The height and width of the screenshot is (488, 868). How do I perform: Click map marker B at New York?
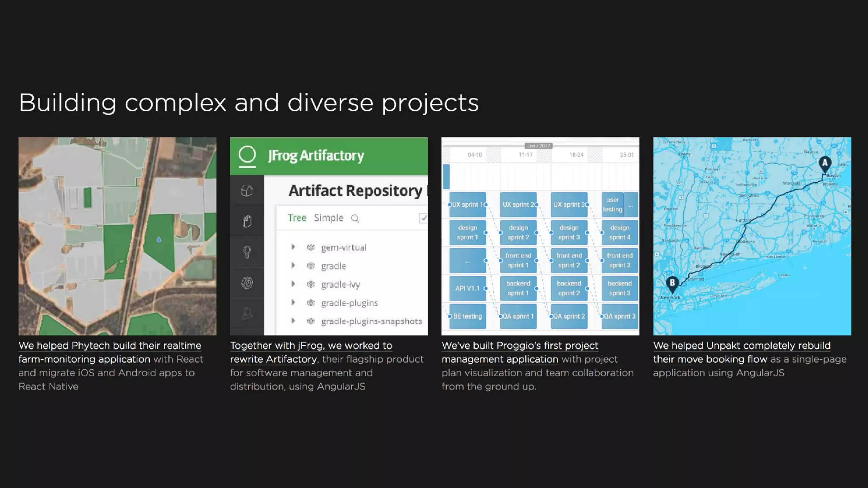(672, 283)
